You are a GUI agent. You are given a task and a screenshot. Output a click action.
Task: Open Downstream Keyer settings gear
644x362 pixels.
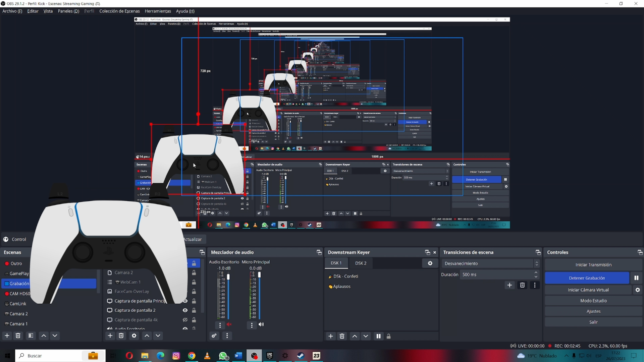pyautogui.click(x=430, y=263)
